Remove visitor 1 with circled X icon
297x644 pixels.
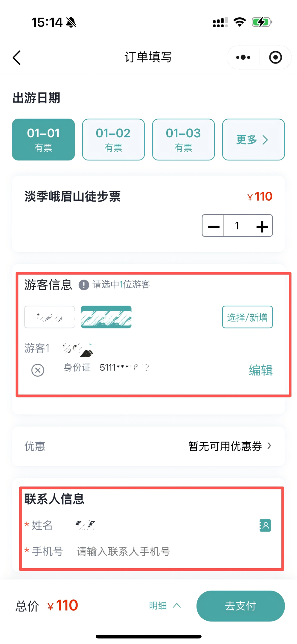coord(38,370)
